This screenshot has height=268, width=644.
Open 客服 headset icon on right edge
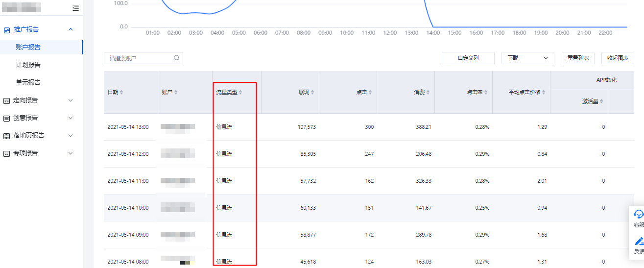click(639, 214)
